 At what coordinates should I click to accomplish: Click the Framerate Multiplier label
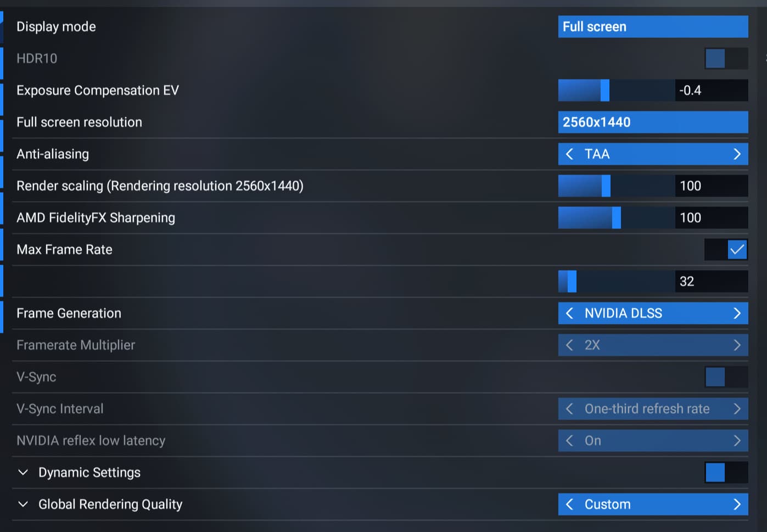tap(76, 345)
